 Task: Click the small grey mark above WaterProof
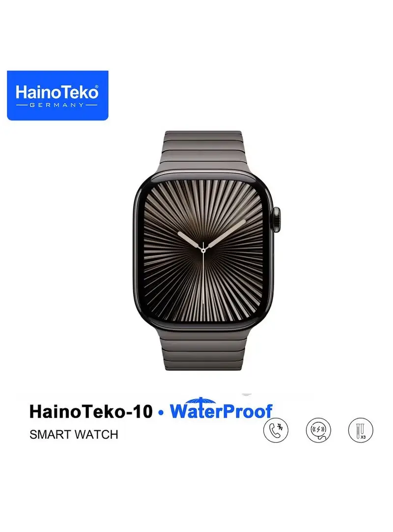[247, 394]
